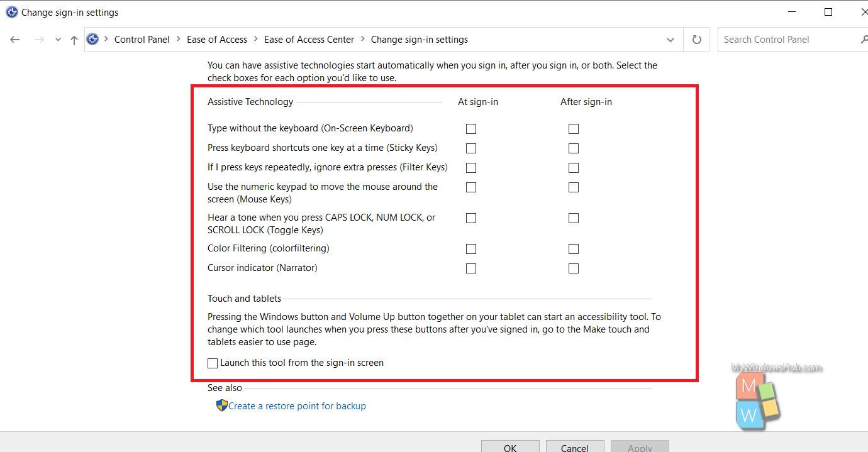The height and width of the screenshot is (452, 868).
Task: Click the 'After sign-in' column header
Action: click(586, 102)
